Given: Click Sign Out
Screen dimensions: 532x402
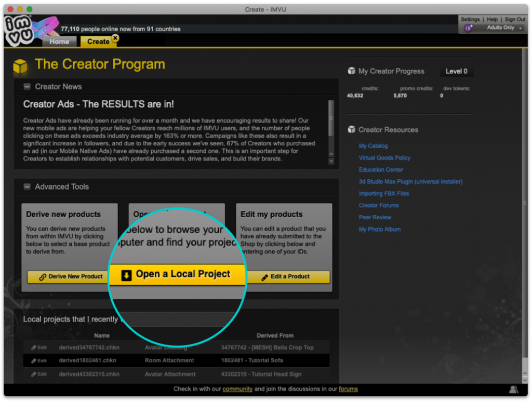Looking at the screenshot, I should coord(515,19).
